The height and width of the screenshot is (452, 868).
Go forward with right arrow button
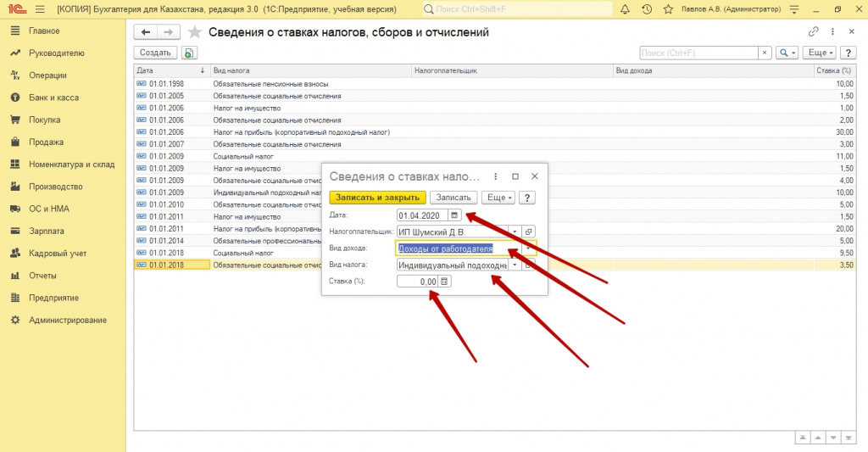point(169,32)
